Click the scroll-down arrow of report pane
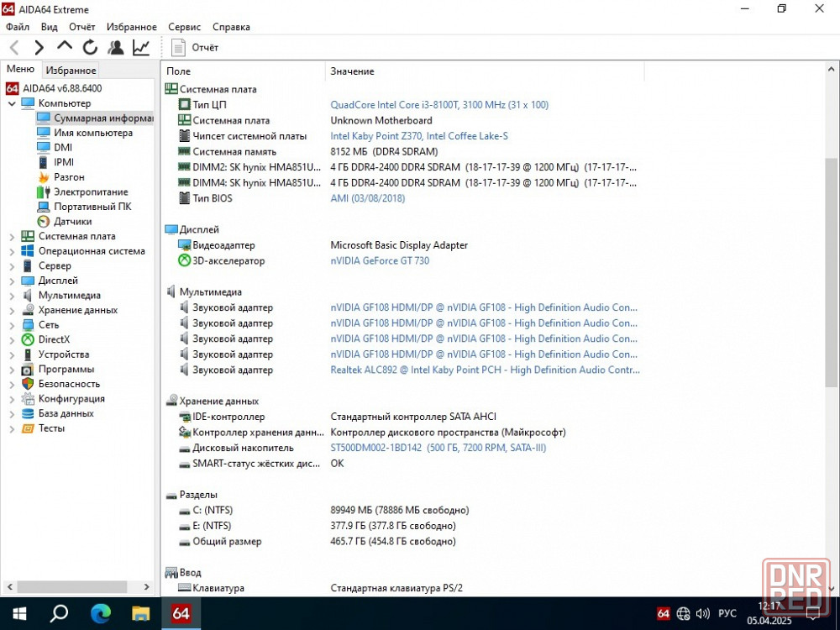 tap(831, 588)
